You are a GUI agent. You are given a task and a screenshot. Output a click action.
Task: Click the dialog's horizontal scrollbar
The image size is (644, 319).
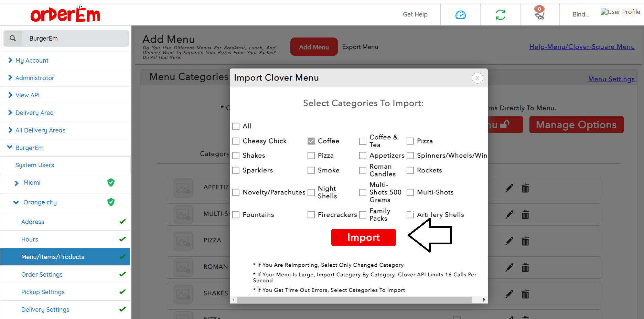(x=354, y=300)
